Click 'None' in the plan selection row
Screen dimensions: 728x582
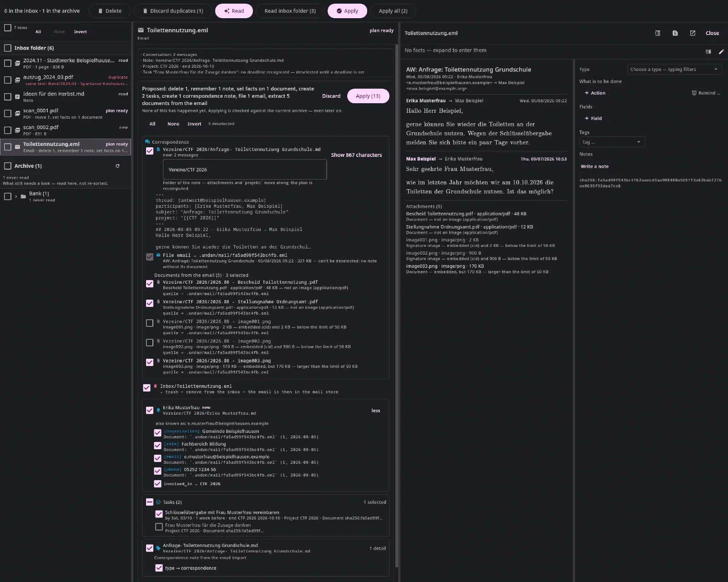coord(173,124)
